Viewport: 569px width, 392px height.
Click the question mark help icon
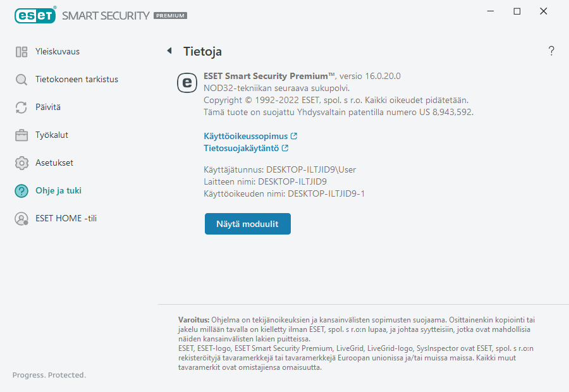tap(551, 51)
